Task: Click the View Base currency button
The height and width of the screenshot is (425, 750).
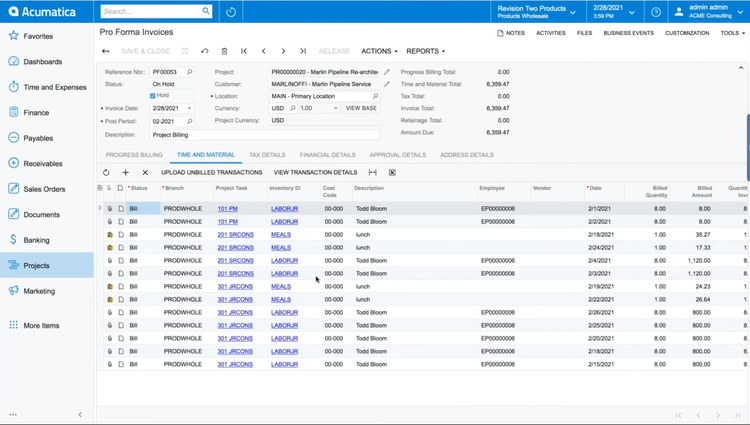Action: click(x=361, y=108)
